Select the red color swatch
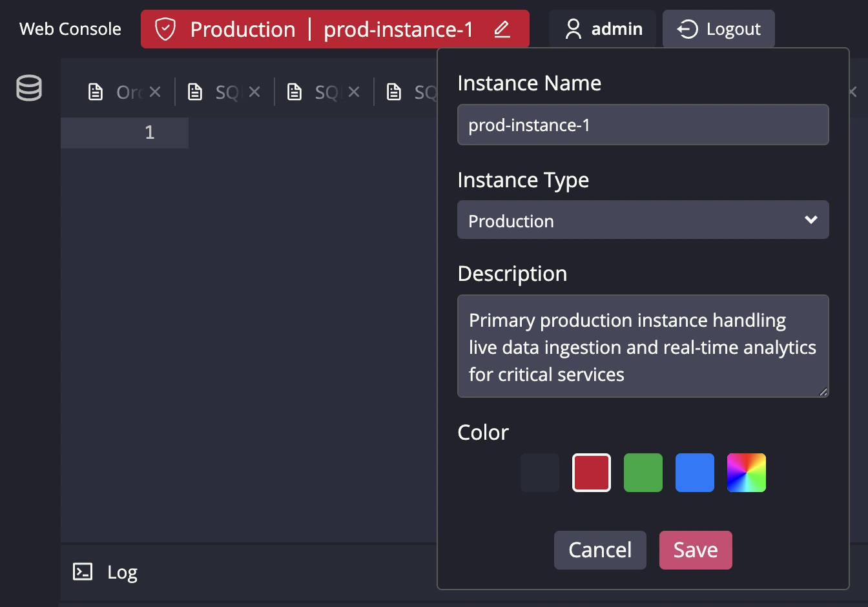 click(591, 472)
